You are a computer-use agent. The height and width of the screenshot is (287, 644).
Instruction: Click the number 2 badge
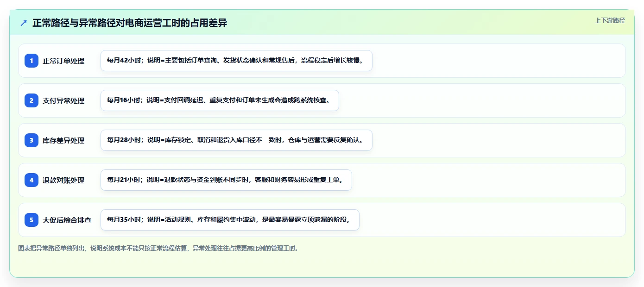tap(32, 100)
